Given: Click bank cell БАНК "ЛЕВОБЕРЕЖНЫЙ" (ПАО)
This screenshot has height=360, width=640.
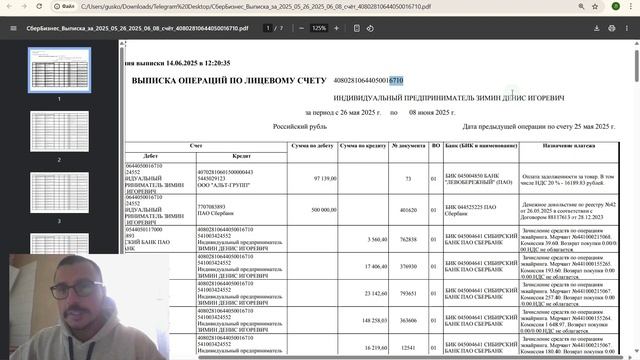Looking at the screenshot, I should point(481,179).
